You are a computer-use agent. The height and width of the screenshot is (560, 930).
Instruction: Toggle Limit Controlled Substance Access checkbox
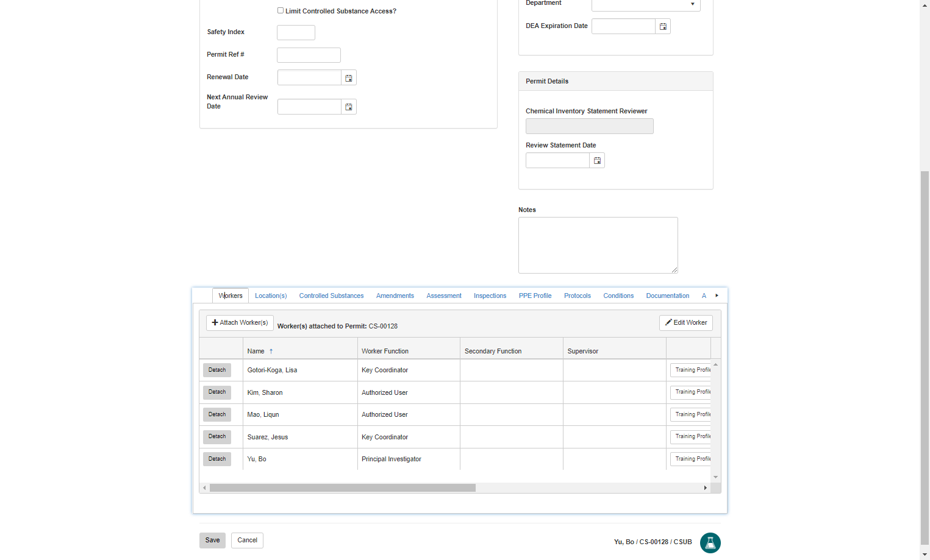281,10
